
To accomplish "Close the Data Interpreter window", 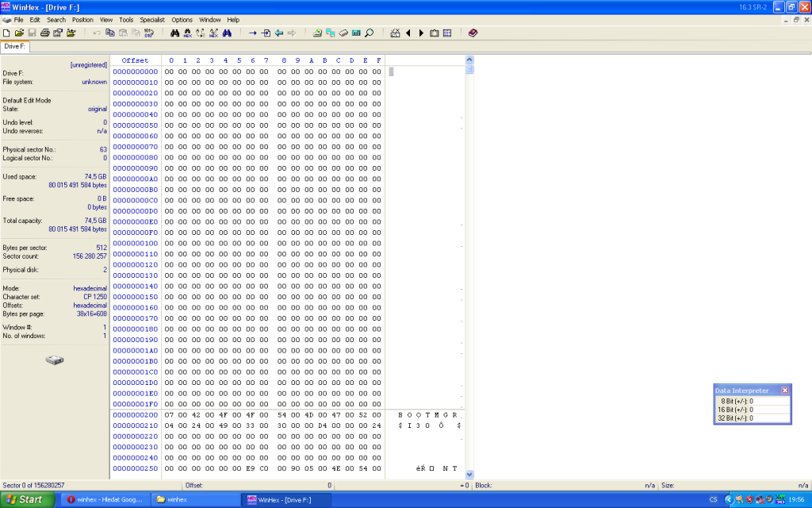I will pos(785,391).
